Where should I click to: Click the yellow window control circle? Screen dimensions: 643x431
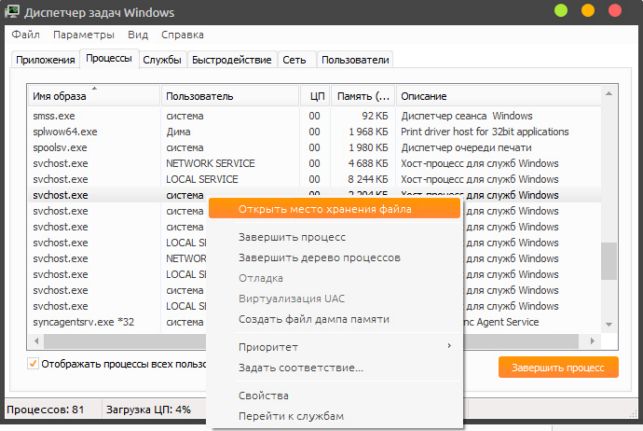click(588, 11)
